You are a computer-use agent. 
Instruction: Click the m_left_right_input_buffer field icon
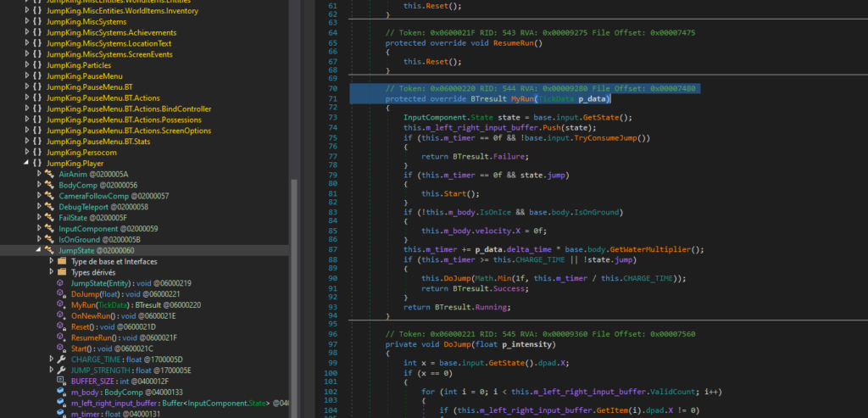point(61,403)
